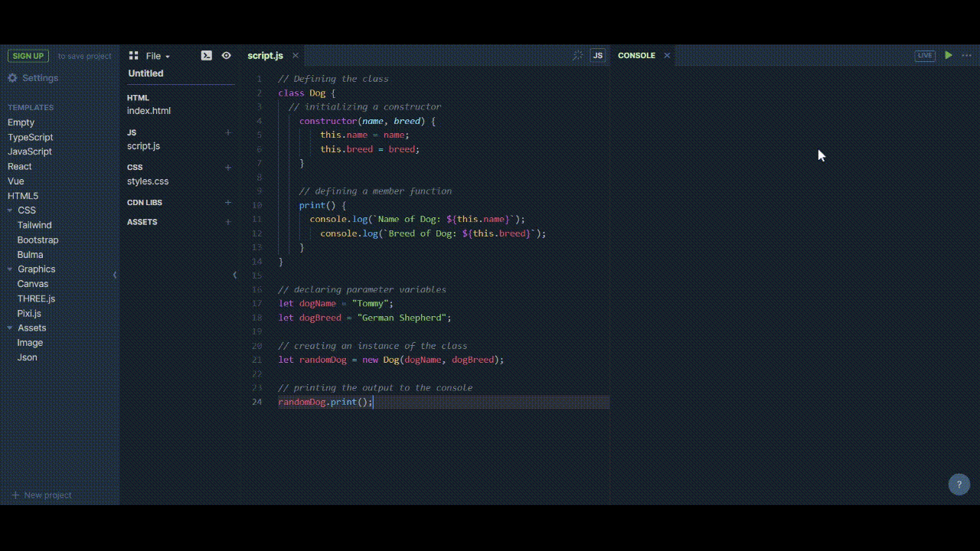Open the File dropdown menu
Image resolution: width=980 pixels, height=551 pixels.
point(158,56)
